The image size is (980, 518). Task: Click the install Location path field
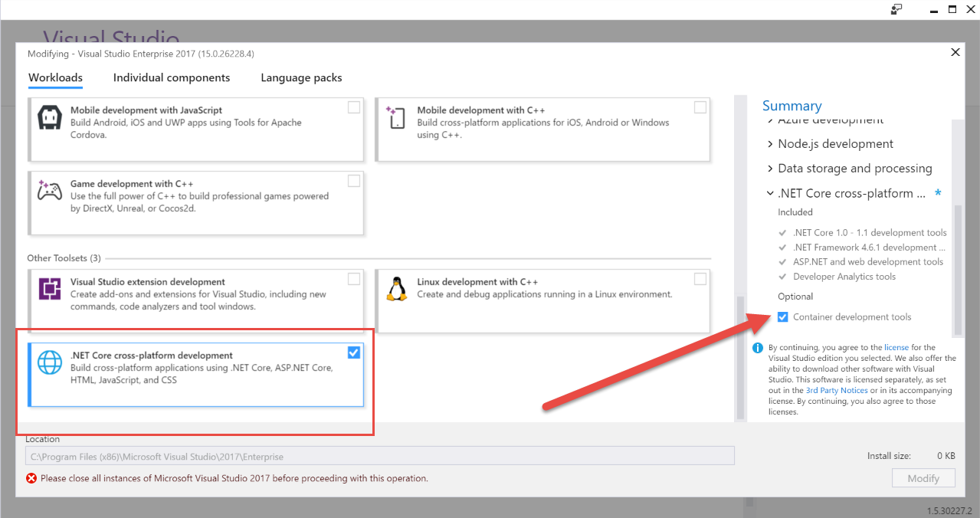(x=379, y=457)
